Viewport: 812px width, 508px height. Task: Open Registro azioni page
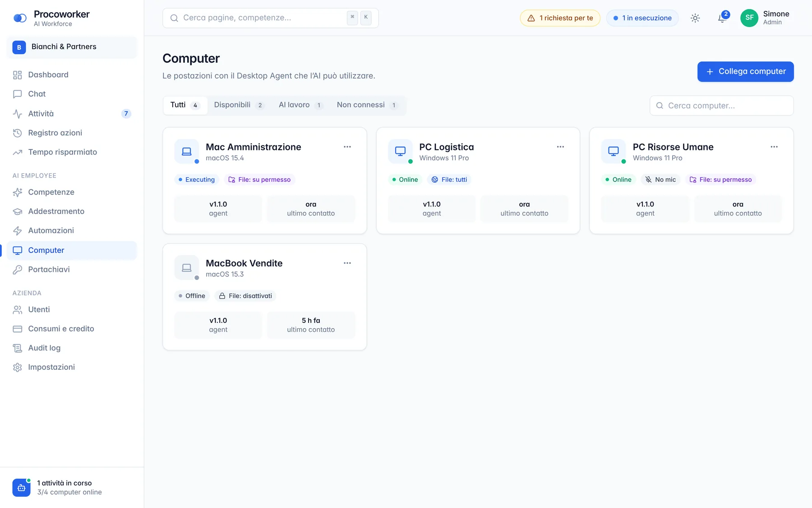coord(72,133)
